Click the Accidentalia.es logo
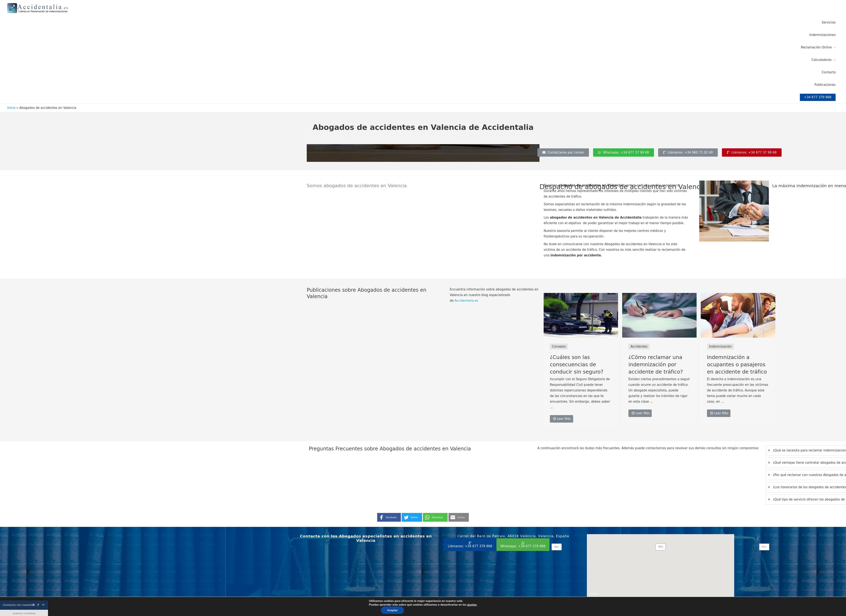 click(x=38, y=8)
